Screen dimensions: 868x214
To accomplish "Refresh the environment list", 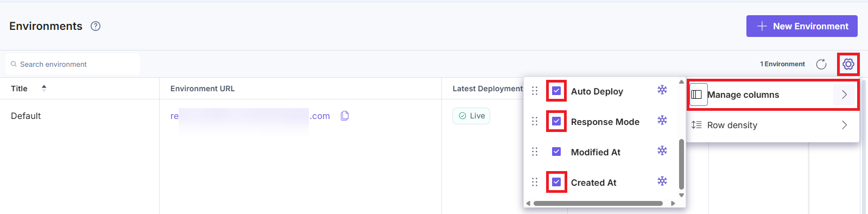I will (821, 65).
